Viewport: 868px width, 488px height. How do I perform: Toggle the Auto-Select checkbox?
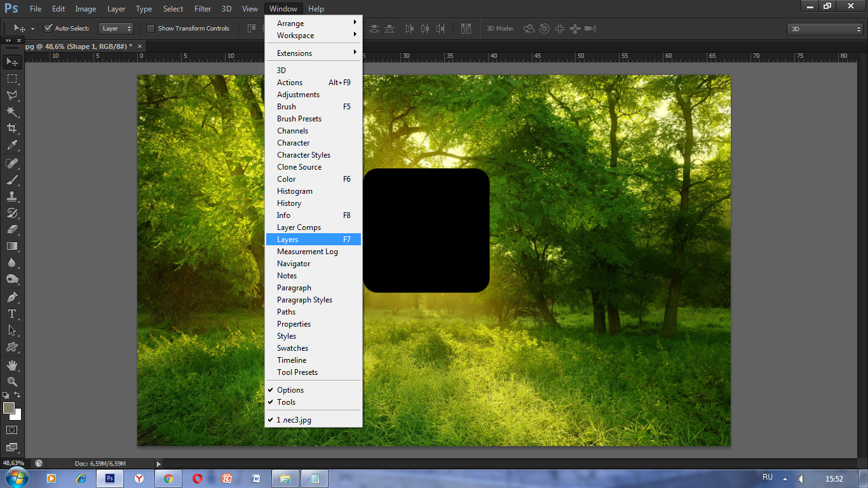click(x=48, y=28)
